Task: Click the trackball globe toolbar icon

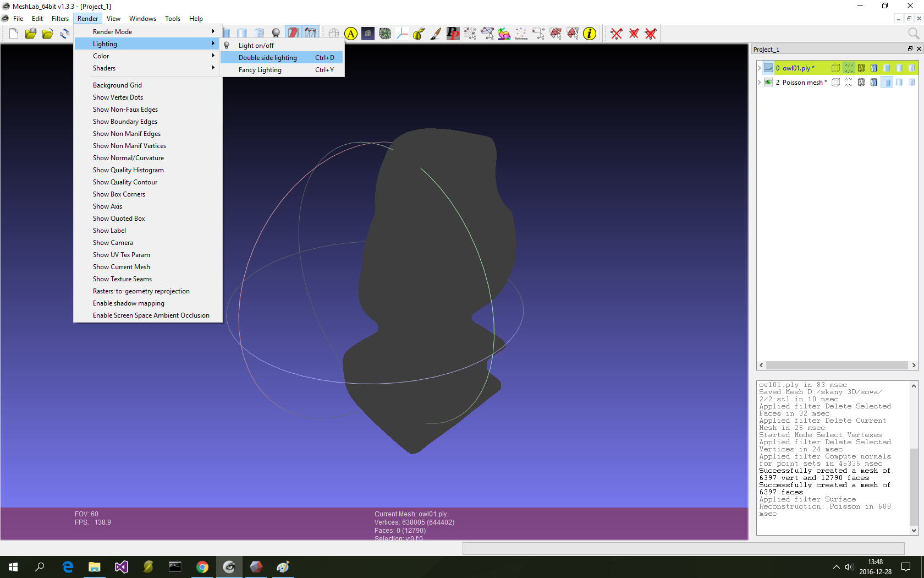Action: (333, 34)
